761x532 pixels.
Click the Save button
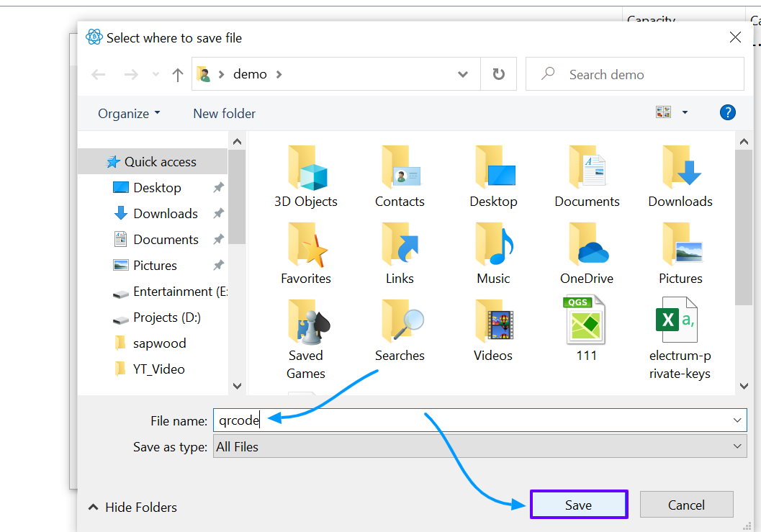pyautogui.click(x=579, y=505)
